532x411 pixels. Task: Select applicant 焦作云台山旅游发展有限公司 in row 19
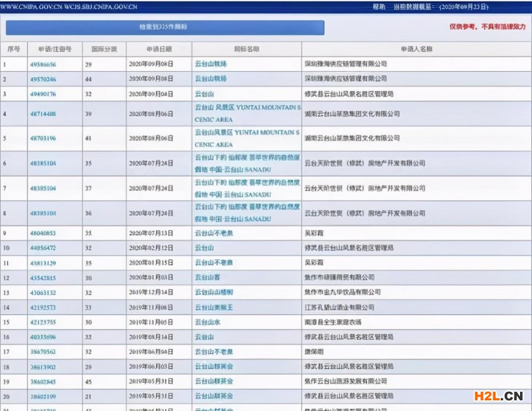tap(345, 381)
